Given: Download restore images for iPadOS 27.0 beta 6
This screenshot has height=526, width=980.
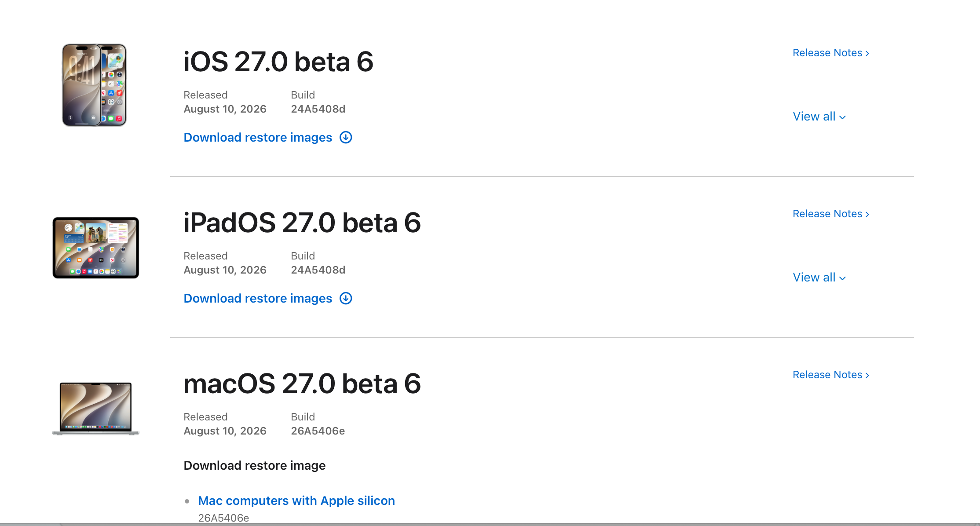Looking at the screenshot, I should click(x=258, y=299).
